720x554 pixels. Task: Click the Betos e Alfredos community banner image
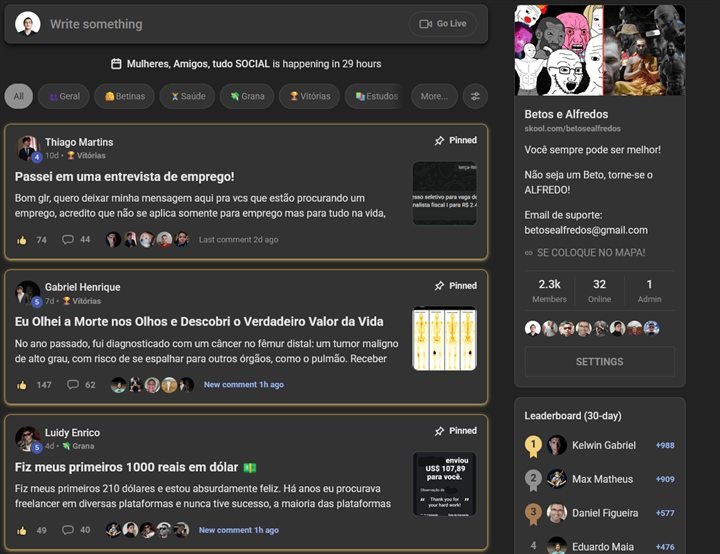coord(600,50)
